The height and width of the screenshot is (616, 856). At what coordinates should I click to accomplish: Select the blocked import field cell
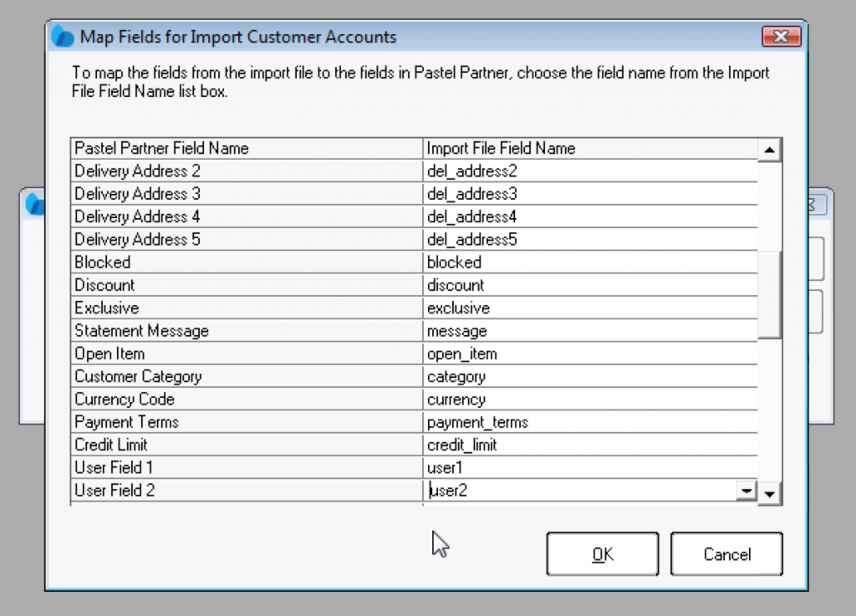(590, 262)
